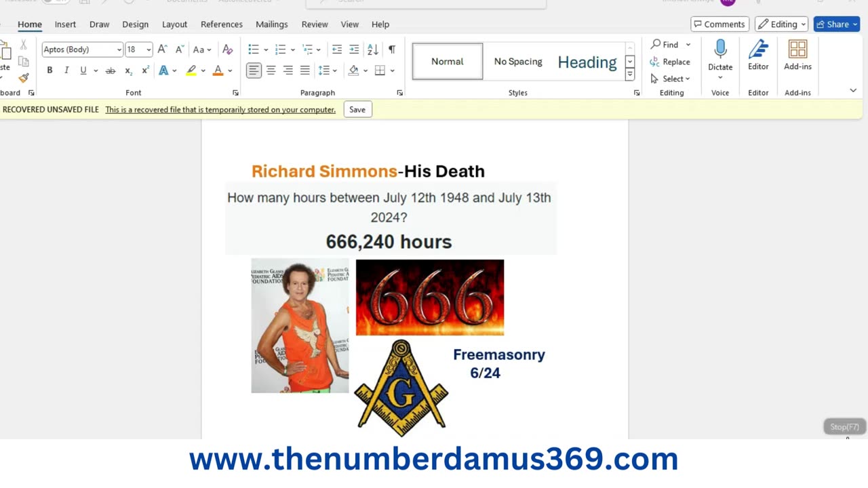Expand the Styles gallery More arrow

630,75
